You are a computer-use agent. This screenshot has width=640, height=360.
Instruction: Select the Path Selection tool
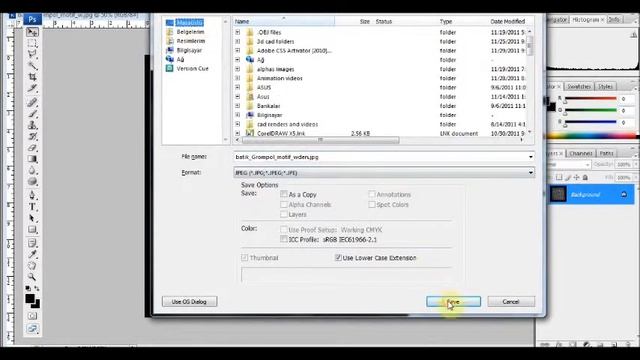coord(32,218)
